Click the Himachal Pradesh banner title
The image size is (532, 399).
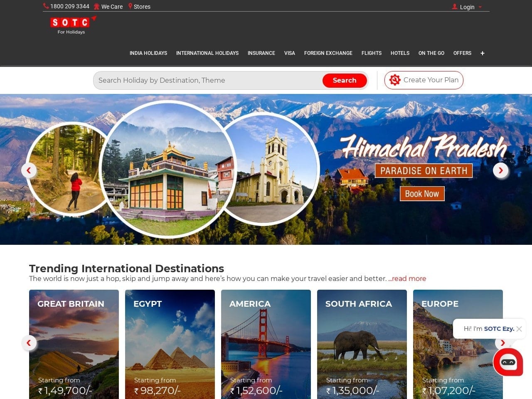(424, 147)
